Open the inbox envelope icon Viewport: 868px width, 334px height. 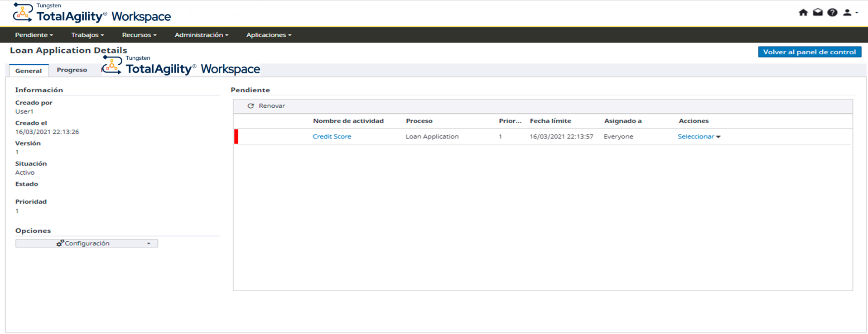[818, 13]
